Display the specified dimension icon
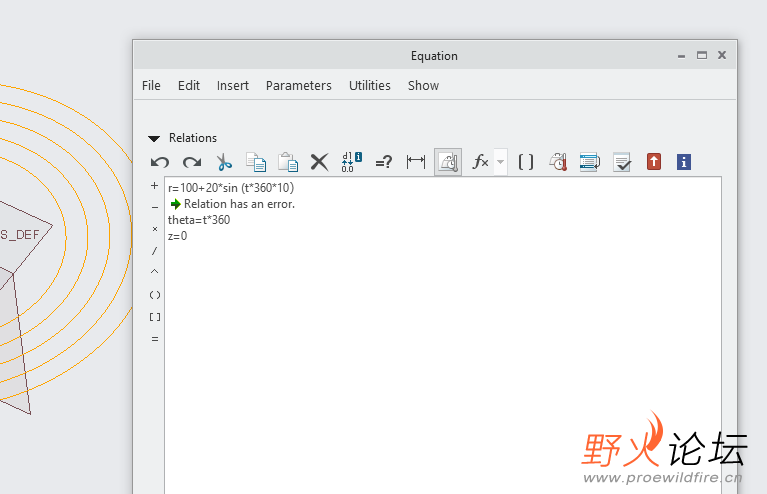This screenshot has width=767, height=494. point(416,162)
